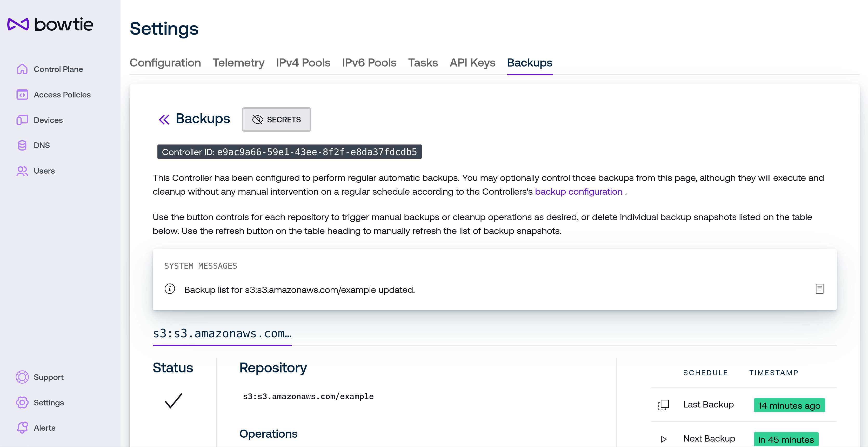Click the DNS database icon

tap(22, 145)
